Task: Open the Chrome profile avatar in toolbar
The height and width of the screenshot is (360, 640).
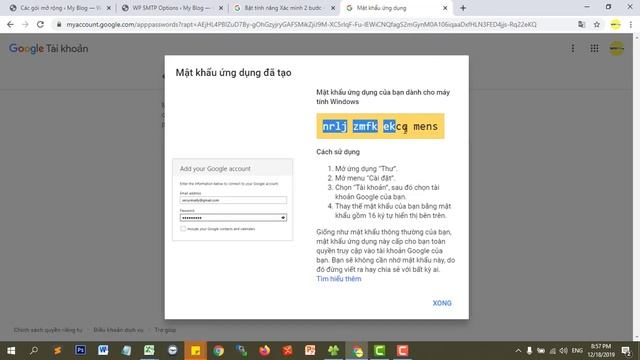Action: tap(615, 24)
